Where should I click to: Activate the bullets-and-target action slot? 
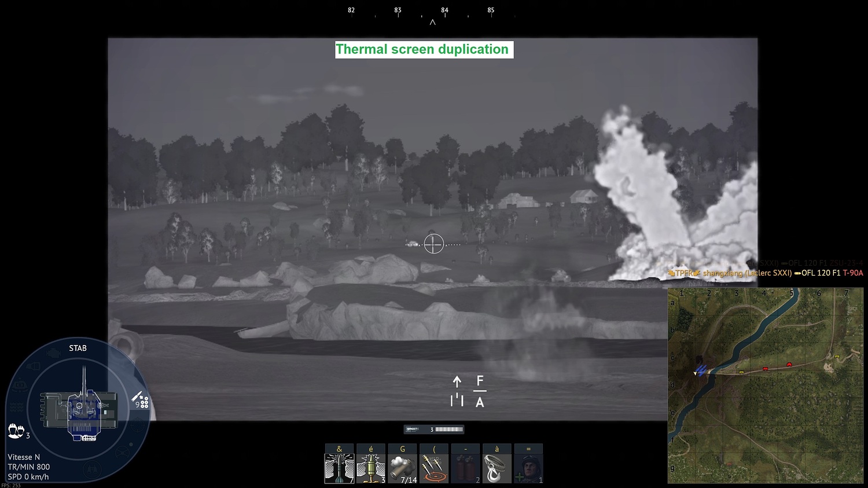[434, 468]
